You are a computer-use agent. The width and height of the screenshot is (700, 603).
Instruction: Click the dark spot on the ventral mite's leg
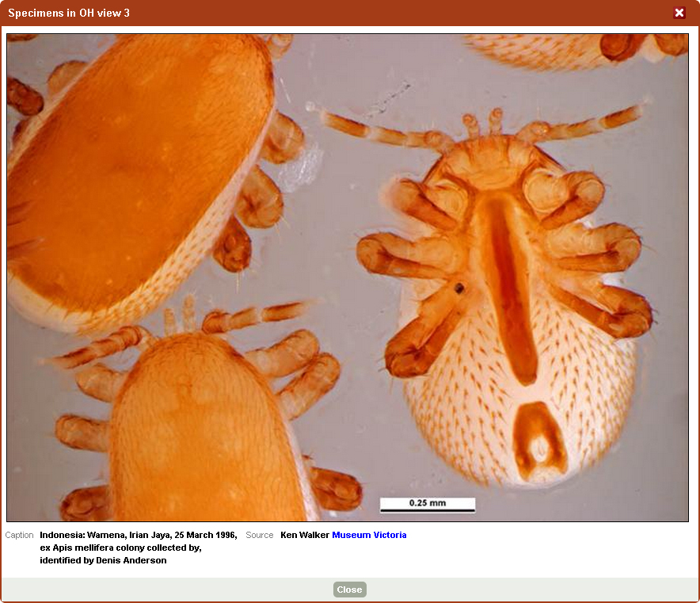(458, 288)
